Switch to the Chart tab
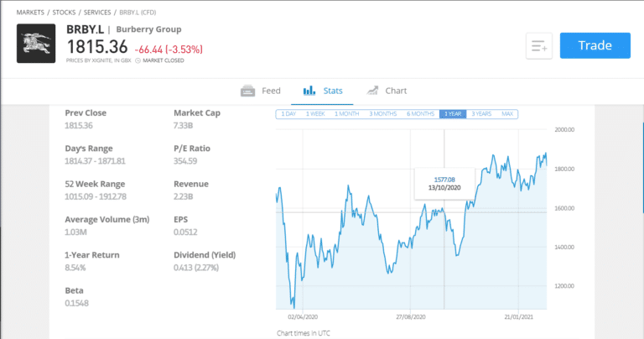Image resolution: width=644 pixels, height=339 pixels. [387, 91]
